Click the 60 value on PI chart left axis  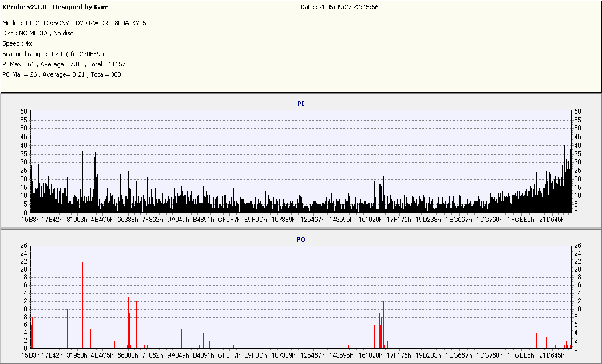[x=24, y=112]
